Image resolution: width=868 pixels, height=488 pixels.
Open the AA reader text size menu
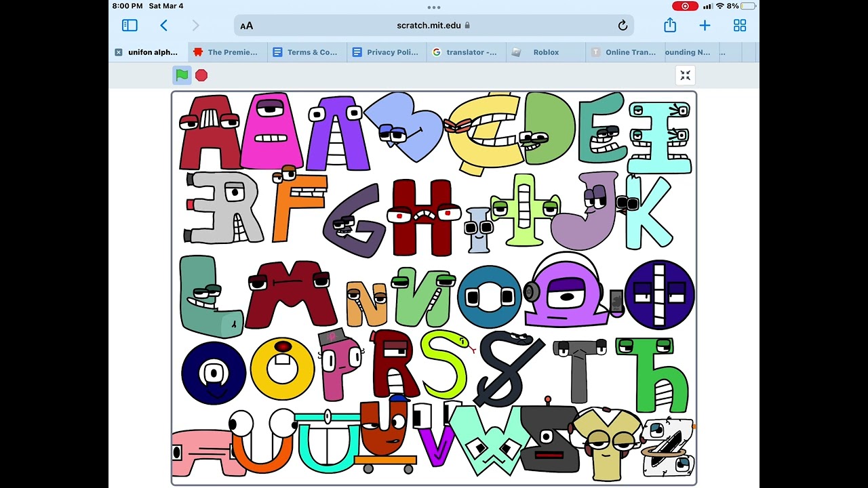click(246, 26)
